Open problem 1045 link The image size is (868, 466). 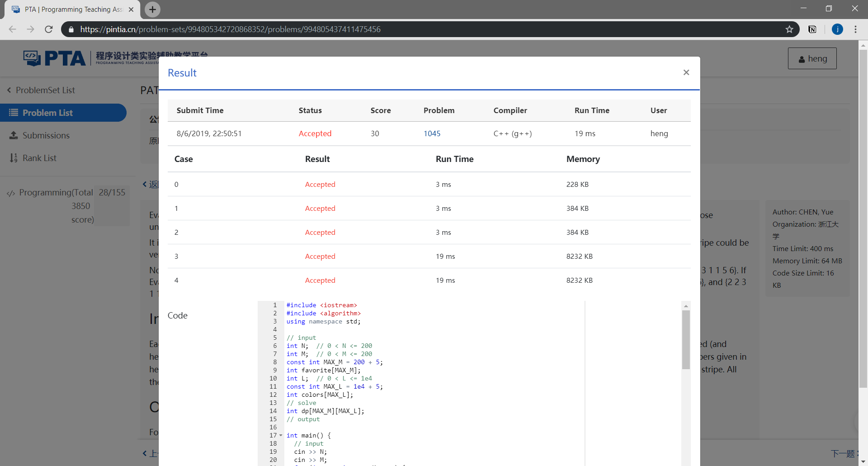[432, 133]
